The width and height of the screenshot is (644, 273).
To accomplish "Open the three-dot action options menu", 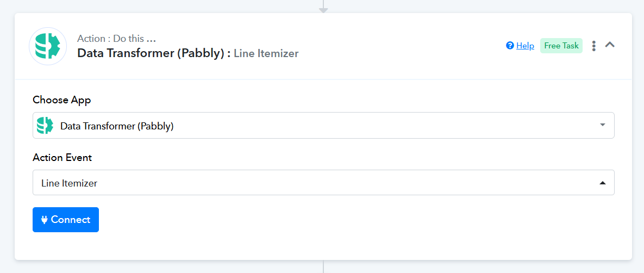I will [x=593, y=46].
